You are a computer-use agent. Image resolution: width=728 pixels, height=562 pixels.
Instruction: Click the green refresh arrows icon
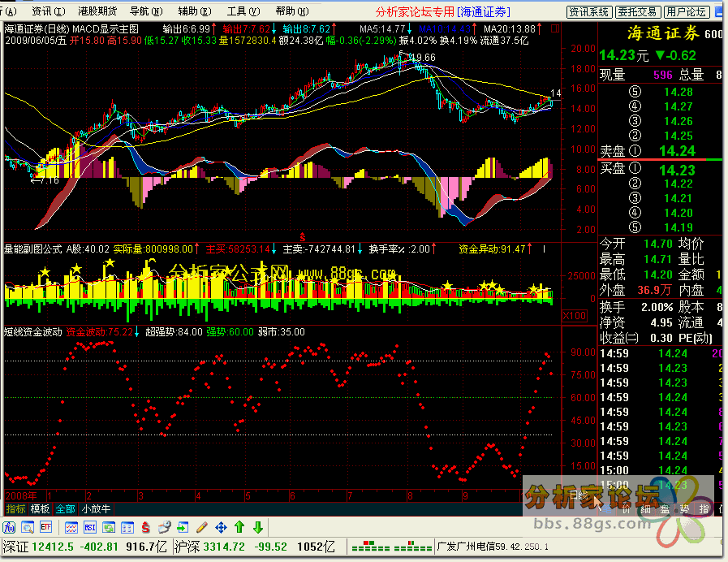[108, 528]
